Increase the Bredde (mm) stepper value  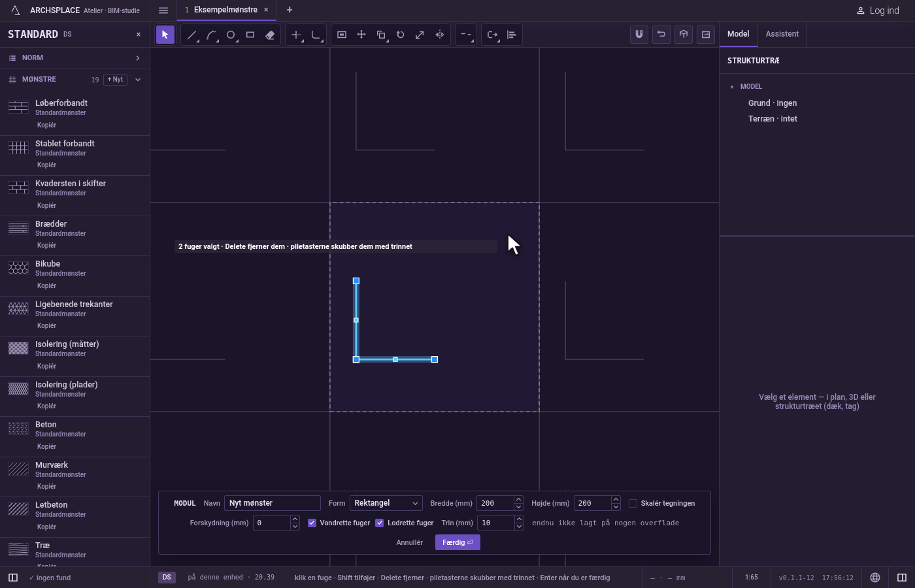(x=518, y=500)
